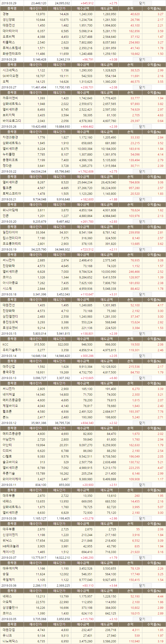The width and height of the screenshot is (166, 644).
Task: Select the 위니아딤채 row
Action: click(83, 210)
